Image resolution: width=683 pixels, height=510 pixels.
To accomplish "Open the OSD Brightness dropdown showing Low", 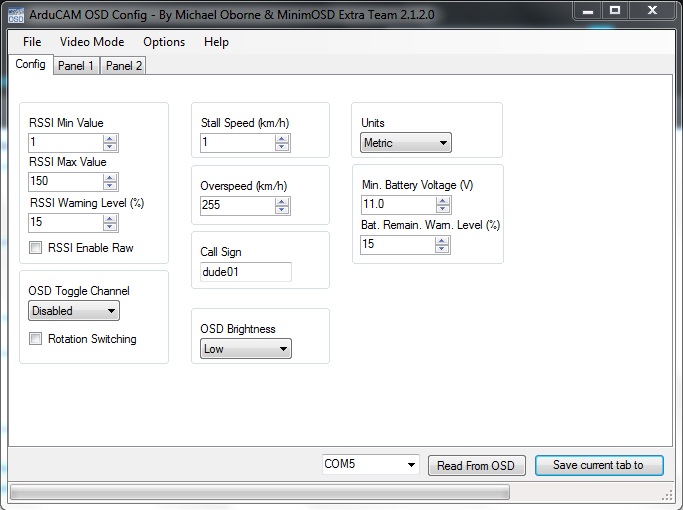I will (246, 349).
